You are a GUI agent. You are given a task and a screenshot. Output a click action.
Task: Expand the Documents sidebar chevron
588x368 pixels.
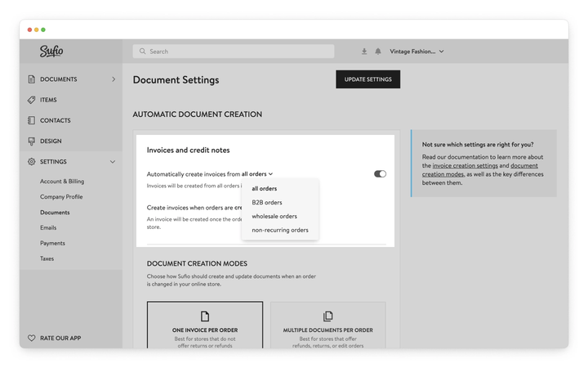[x=114, y=79]
